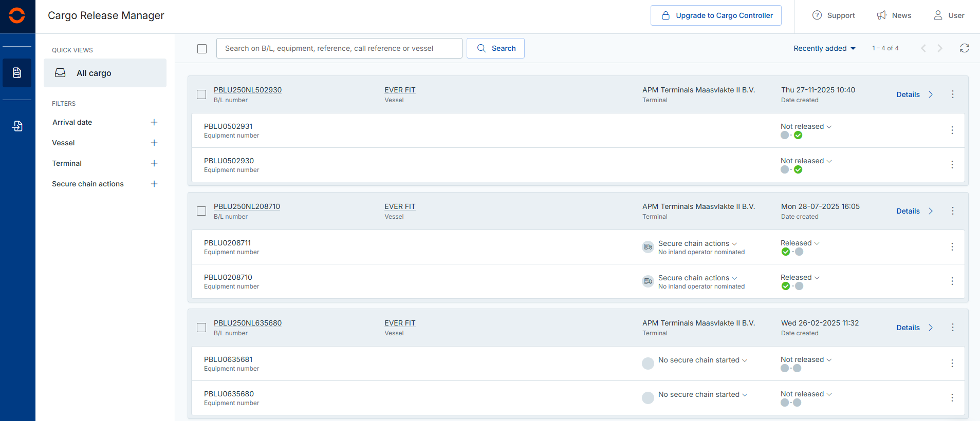This screenshot has height=421, width=980.
Task: Click equipment number PBLU0635681
Action: click(x=228, y=359)
